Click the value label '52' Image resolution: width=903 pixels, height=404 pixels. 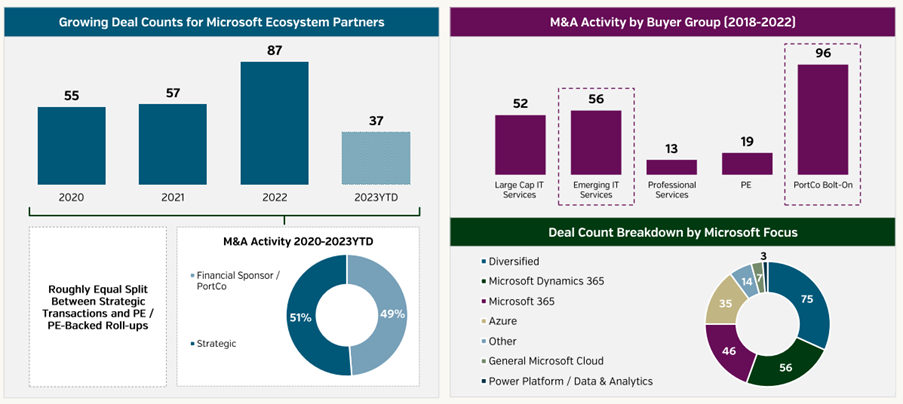coord(520,104)
